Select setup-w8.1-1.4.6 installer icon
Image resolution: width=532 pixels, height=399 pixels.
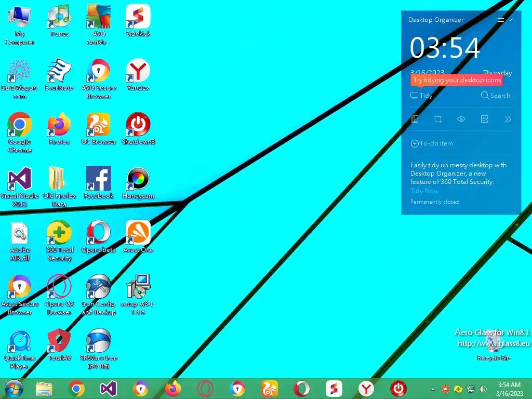(x=138, y=295)
